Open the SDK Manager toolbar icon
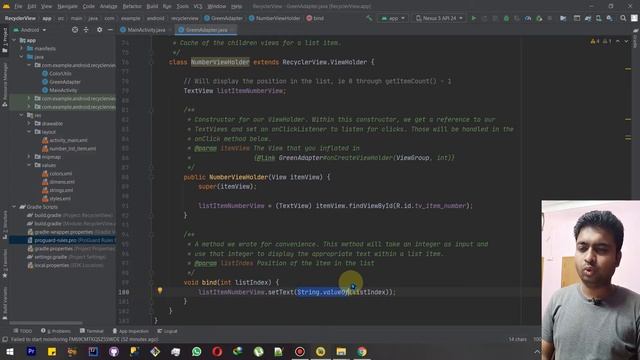This screenshot has height=360, width=640. coord(609,18)
